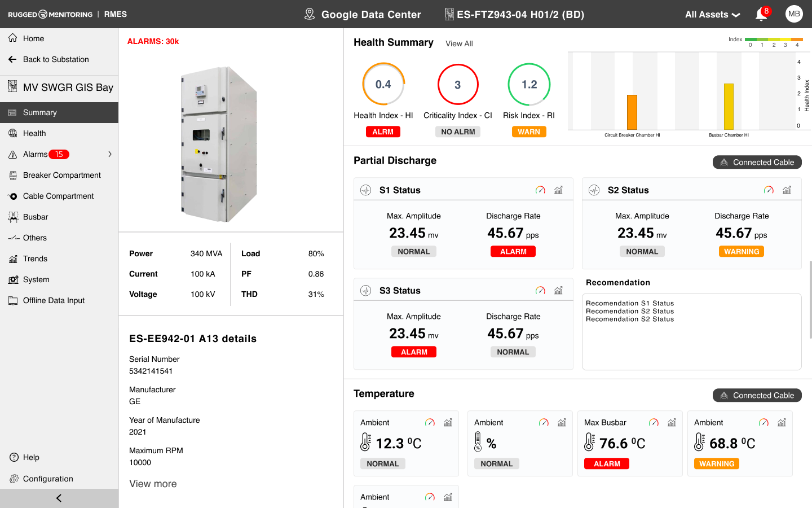Click the switchgear cabinet image
Screen dimensions: 812x508
click(219, 144)
